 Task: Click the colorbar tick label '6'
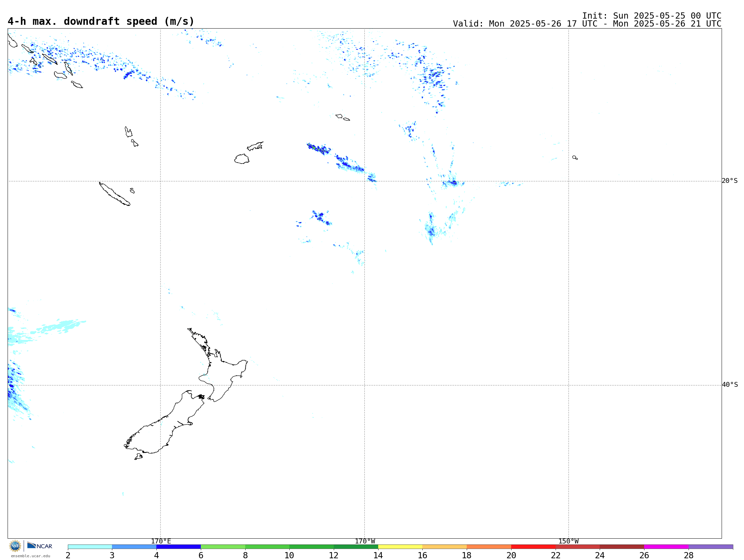pyautogui.click(x=201, y=555)
